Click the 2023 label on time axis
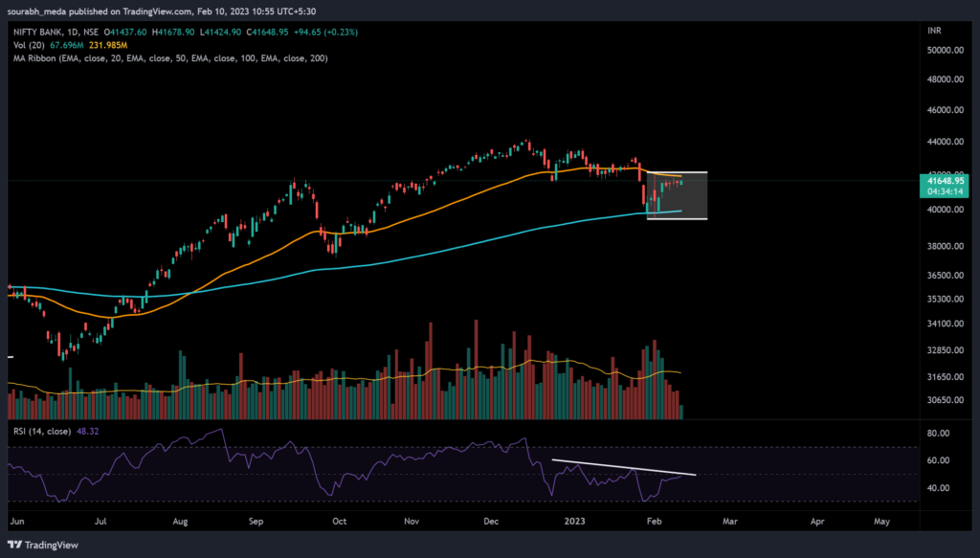This screenshot has width=980, height=558. pyautogui.click(x=574, y=521)
